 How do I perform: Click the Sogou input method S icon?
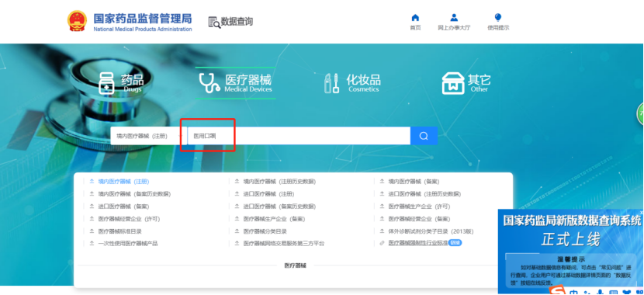pos(558,290)
